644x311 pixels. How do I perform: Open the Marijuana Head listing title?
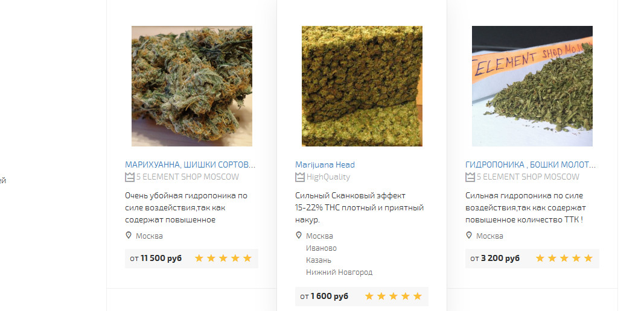(x=325, y=165)
